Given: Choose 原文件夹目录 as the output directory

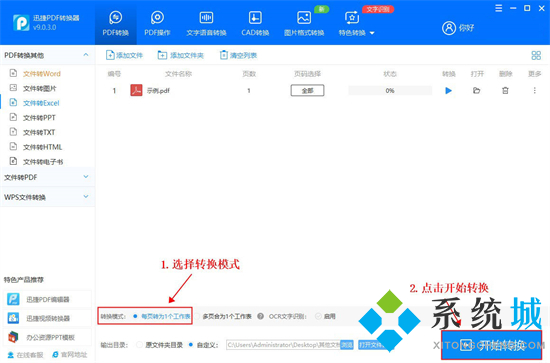Looking at the screenshot, I should pos(160,345).
